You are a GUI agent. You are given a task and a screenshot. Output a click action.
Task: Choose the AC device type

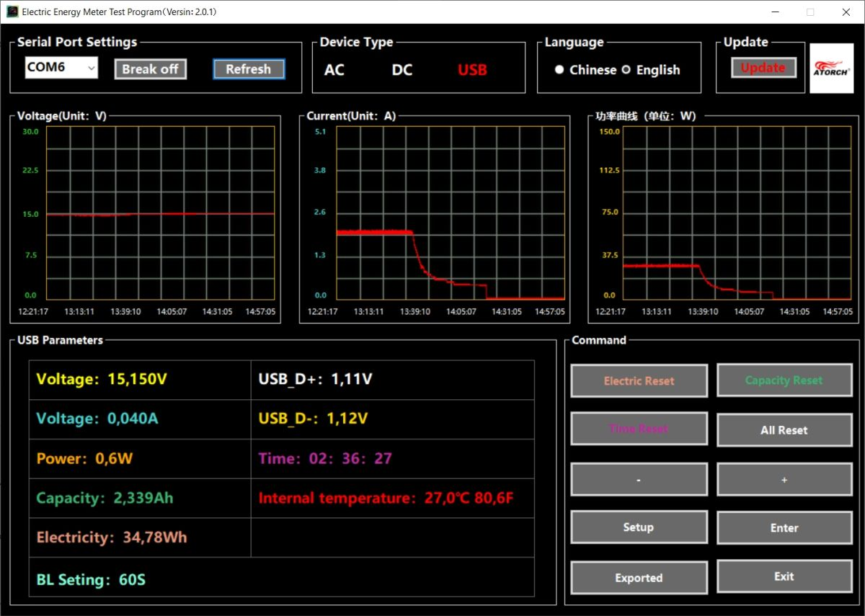pos(334,70)
